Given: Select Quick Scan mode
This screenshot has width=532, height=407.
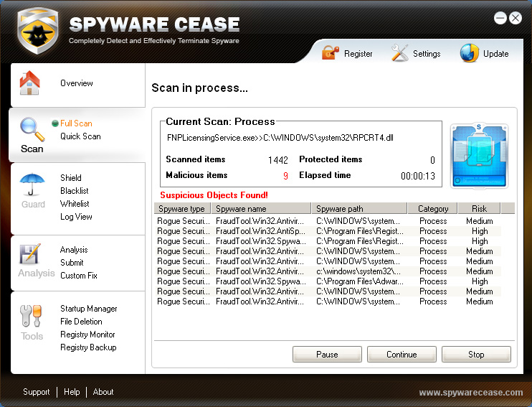Looking at the screenshot, I should click(80, 136).
